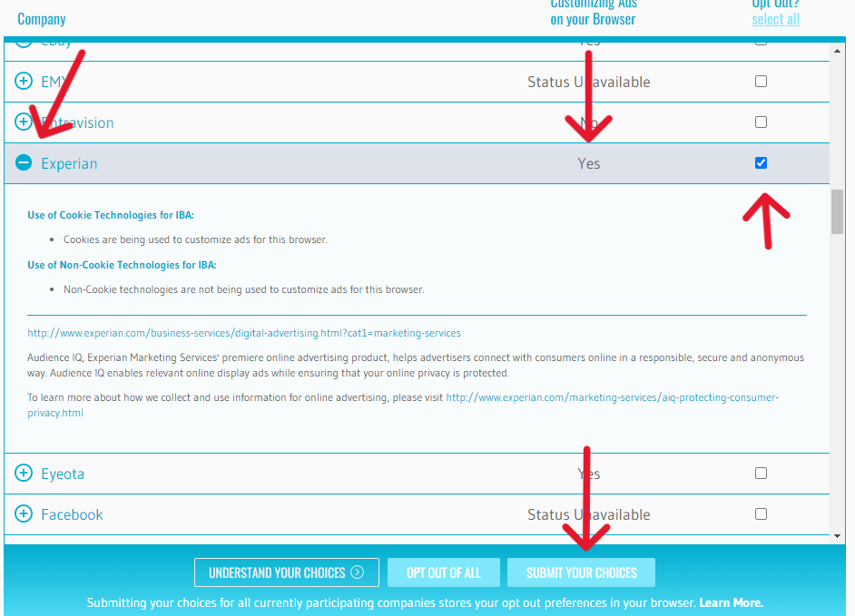This screenshot has width=855, height=616.
Task: Click the Understand Your Choices button
Action: point(286,572)
